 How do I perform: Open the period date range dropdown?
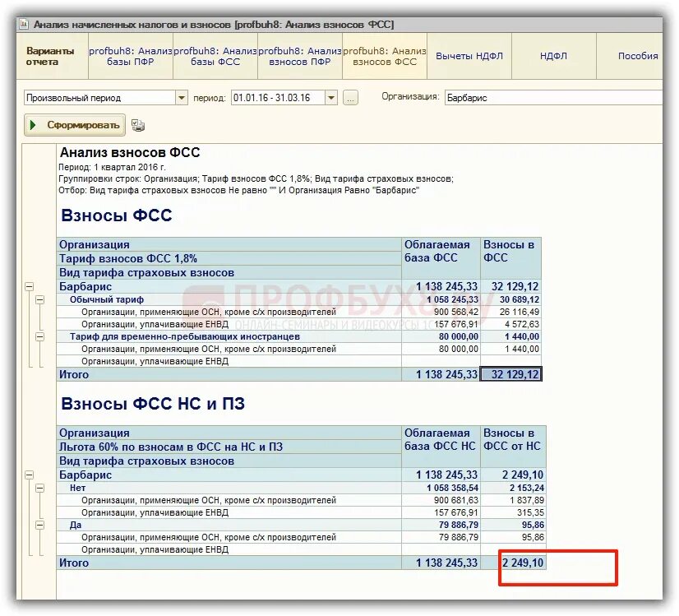tap(330, 97)
